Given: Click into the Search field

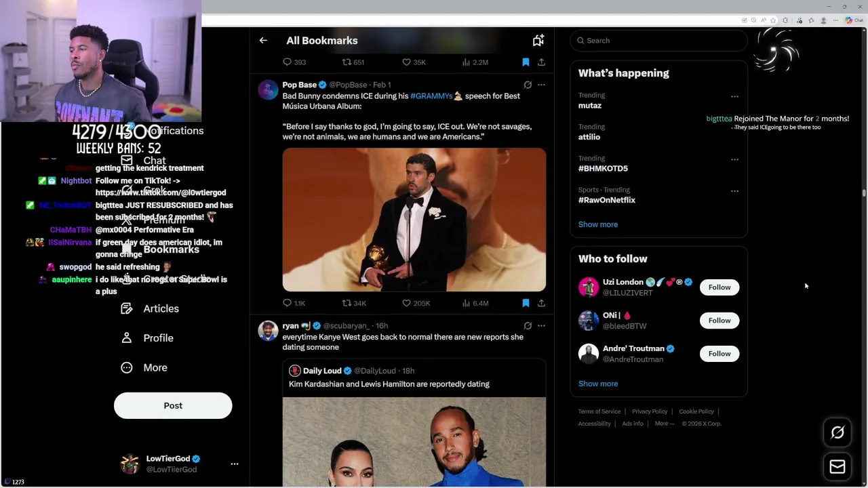Looking at the screenshot, I should pos(658,41).
